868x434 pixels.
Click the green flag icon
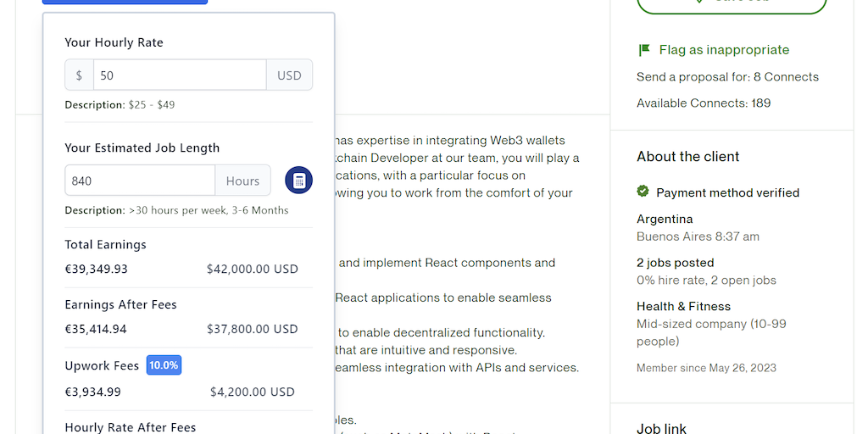click(x=644, y=50)
